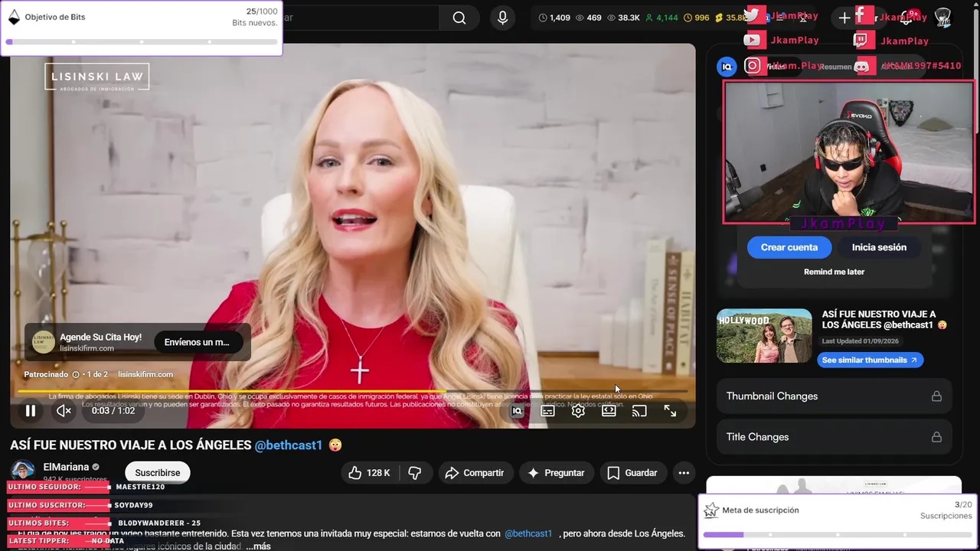
Task: Open the three-dot more actions menu
Action: [684, 473]
